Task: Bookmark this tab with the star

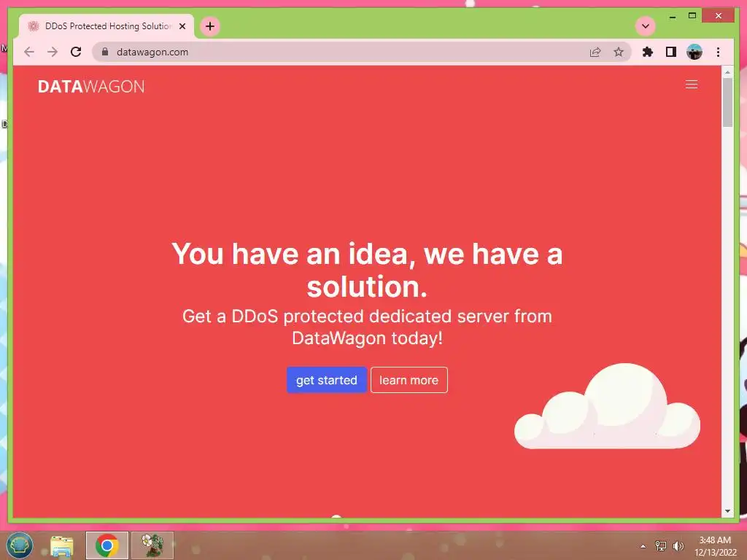Action: tap(619, 52)
